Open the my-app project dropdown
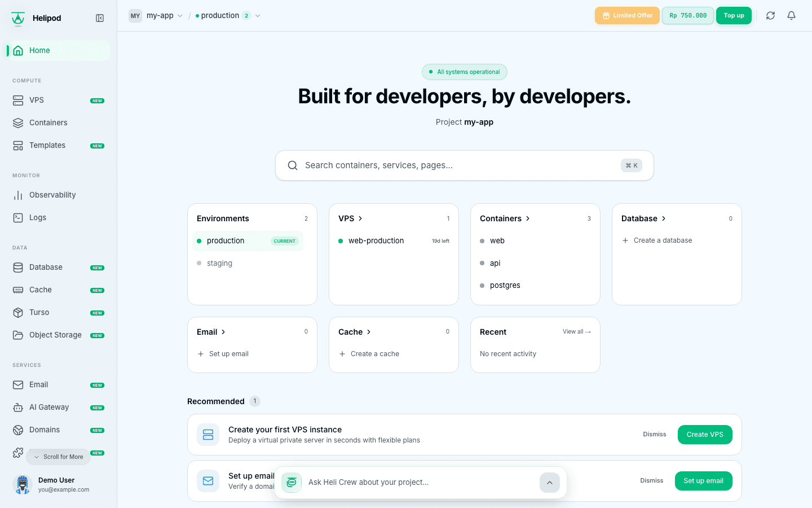This screenshot has height=508, width=812. [156, 16]
